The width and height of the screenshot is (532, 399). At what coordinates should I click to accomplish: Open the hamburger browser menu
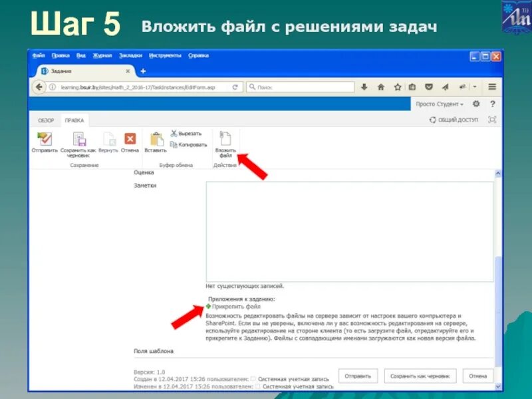tap(492, 87)
